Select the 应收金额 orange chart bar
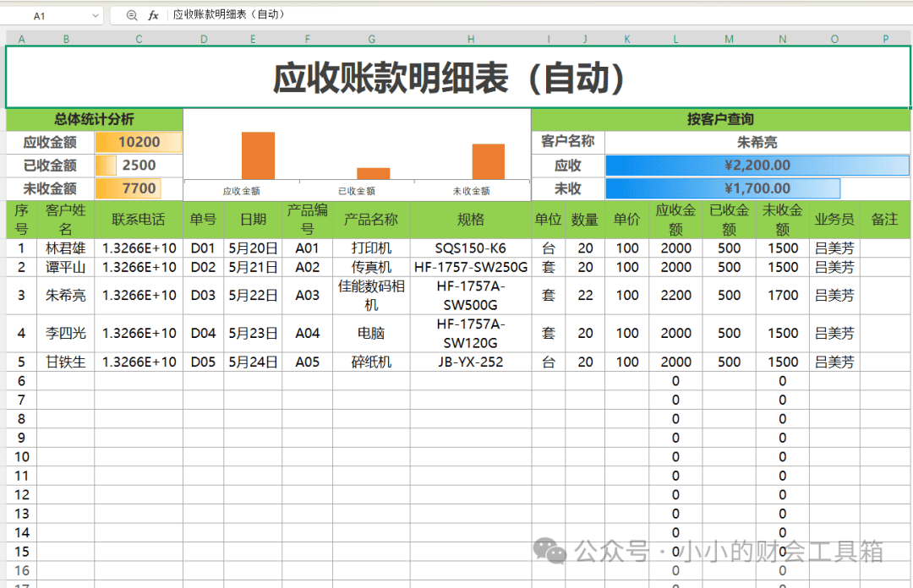The height and width of the screenshot is (588, 913). (258, 155)
